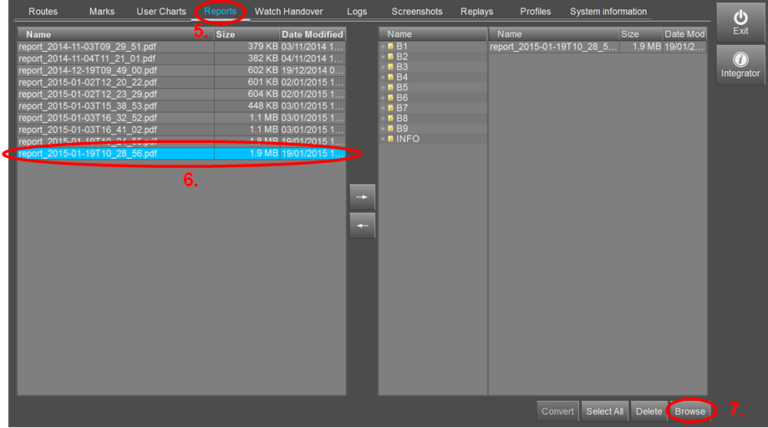Viewport: 768px width, 428px height.
Task: Select the B1 folder icon
Action: coord(390,47)
